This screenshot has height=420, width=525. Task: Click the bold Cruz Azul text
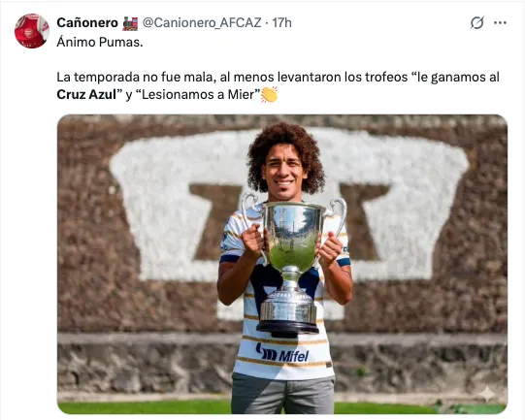[86, 94]
